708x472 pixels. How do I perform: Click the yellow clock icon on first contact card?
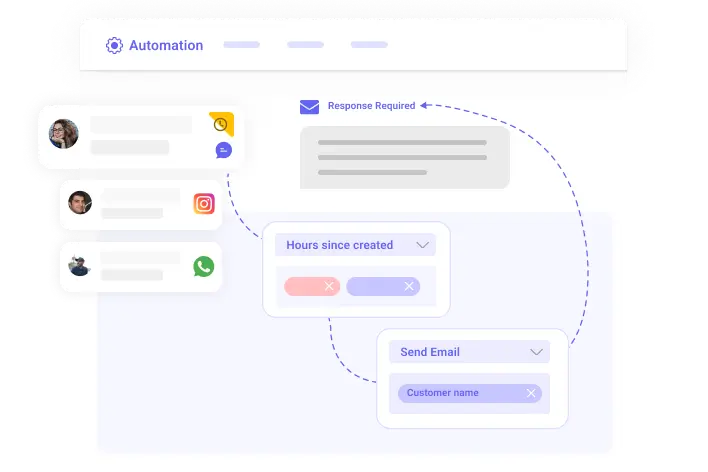coord(220,124)
